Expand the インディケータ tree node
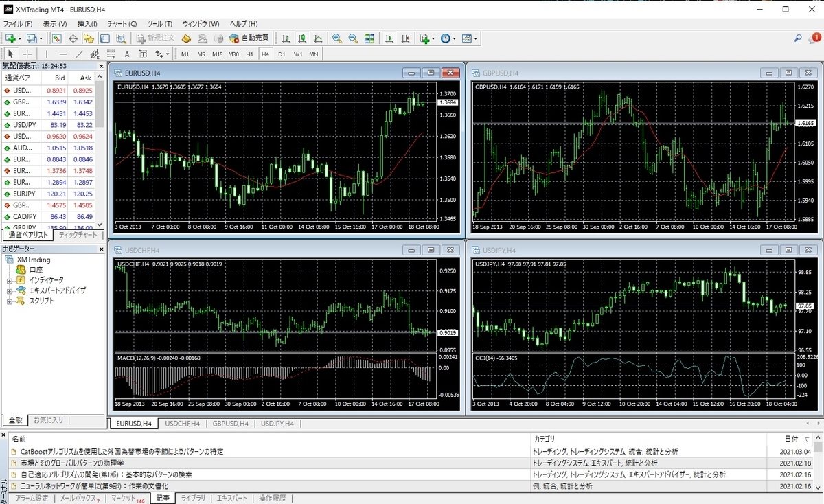 [x=10, y=280]
